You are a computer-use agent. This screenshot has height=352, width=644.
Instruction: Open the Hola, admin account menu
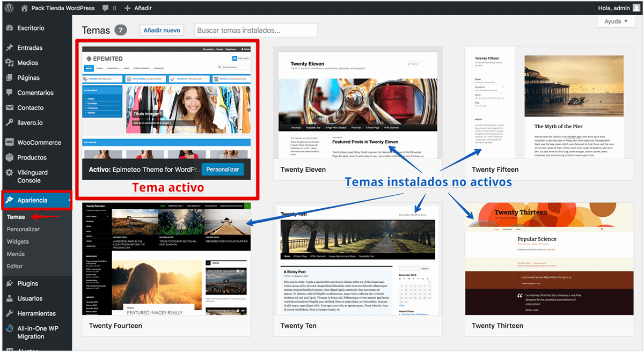point(618,8)
